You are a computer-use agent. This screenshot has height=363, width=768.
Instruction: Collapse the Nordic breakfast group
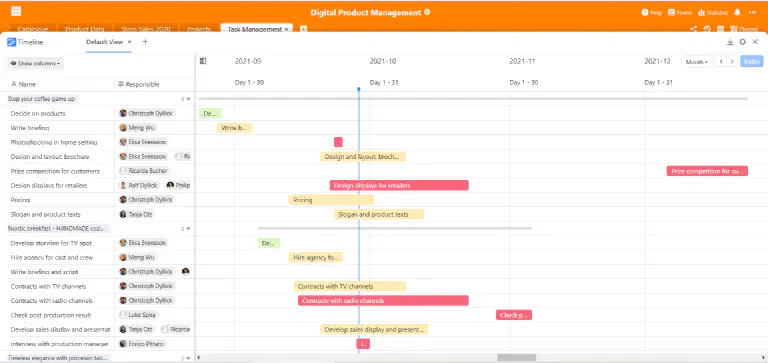pos(189,229)
